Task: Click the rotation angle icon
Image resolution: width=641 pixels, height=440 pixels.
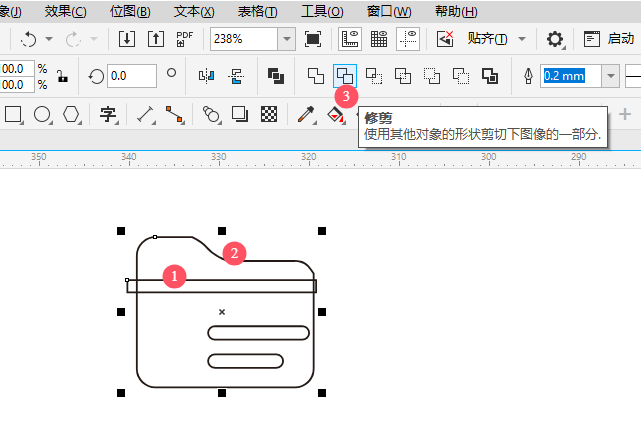Action: click(96, 76)
